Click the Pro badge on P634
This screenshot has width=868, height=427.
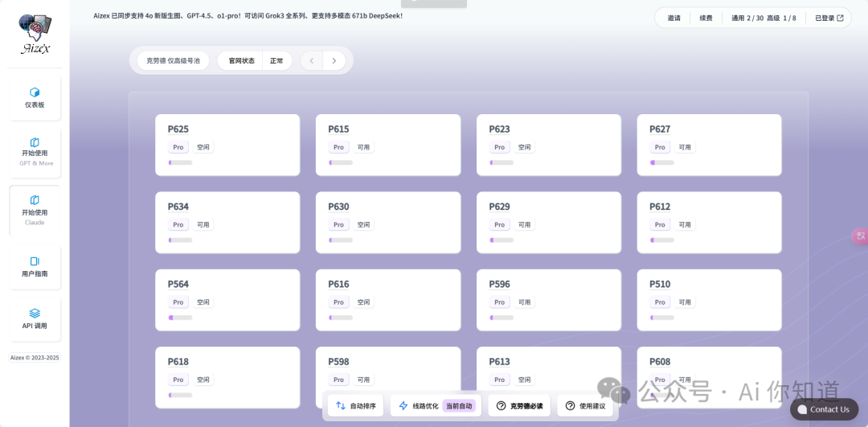click(178, 225)
